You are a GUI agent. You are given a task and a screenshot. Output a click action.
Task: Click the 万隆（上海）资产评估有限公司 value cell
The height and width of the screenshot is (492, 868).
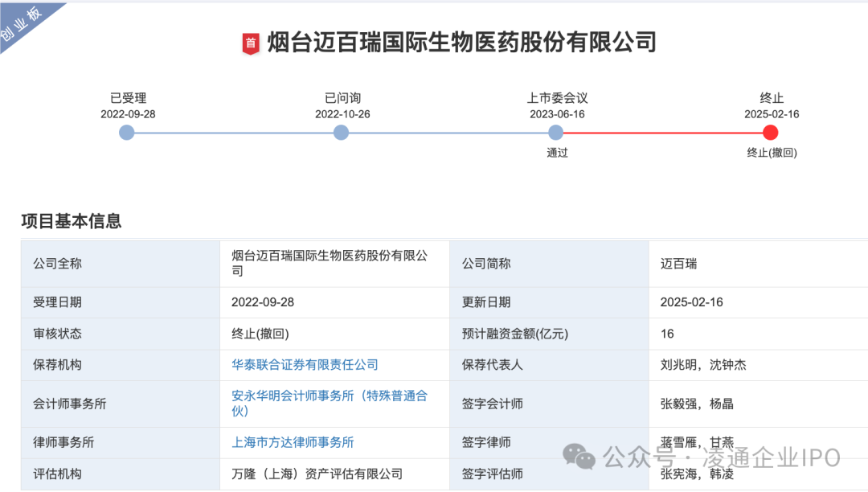pyautogui.click(x=334, y=474)
